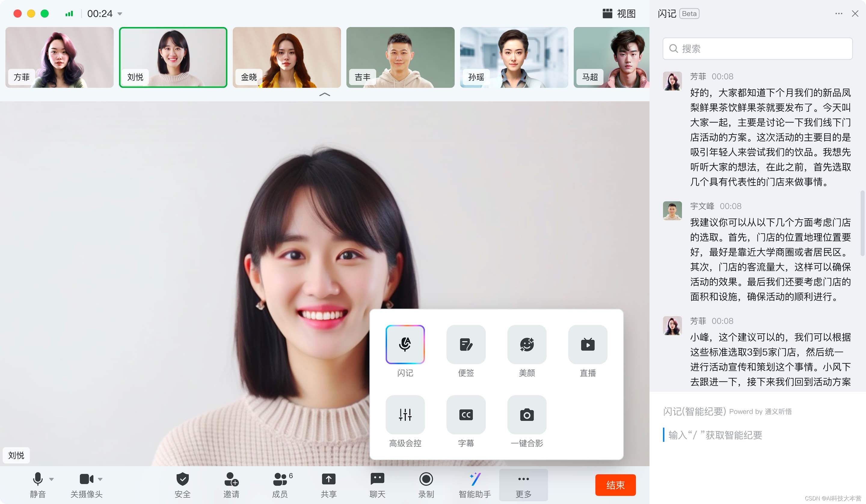This screenshot has height=504, width=866.
Task: Open the 视图 view layout menu
Action: coord(619,14)
